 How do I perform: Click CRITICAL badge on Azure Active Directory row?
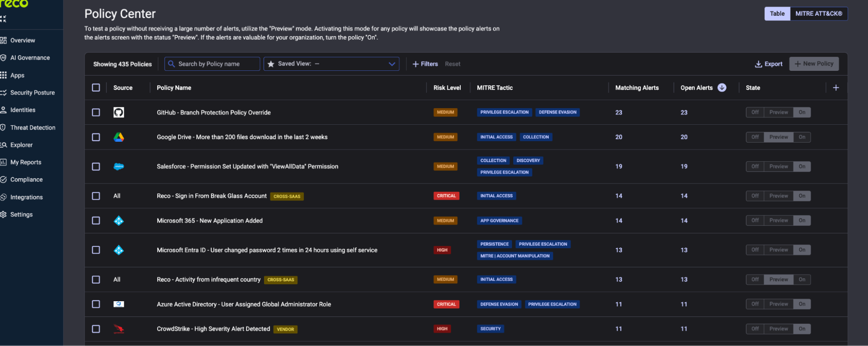(446, 304)
